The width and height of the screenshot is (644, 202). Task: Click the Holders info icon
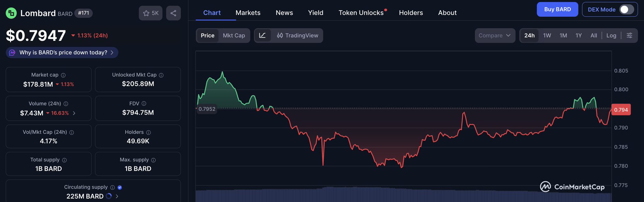coord(148,133)
